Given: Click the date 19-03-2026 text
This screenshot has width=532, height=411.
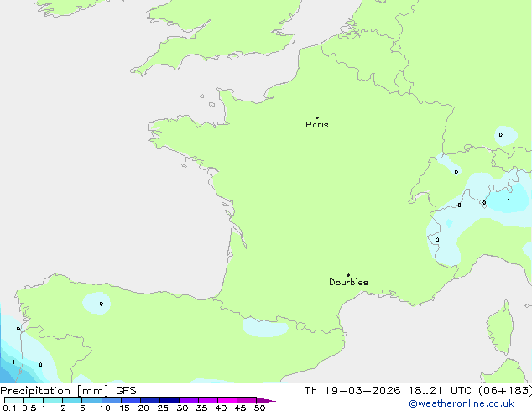Looking at the screenshot, I should (362, 391).
